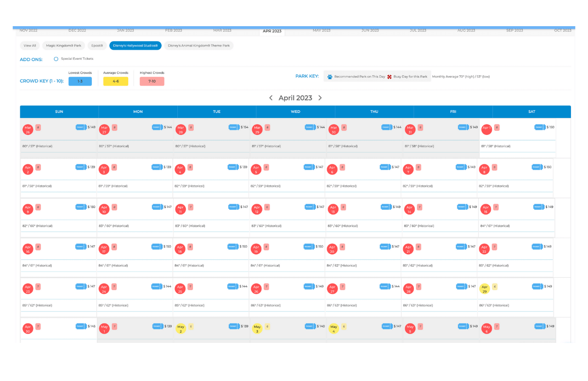Click the ticket icon for Apr 15
This screenshot has width=588, height=381.
point(538,207)
